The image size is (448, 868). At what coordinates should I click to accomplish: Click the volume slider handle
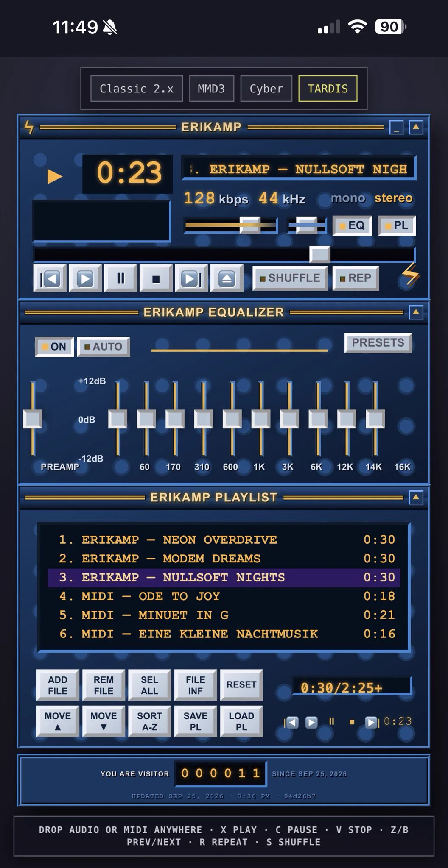coord(250,225)
